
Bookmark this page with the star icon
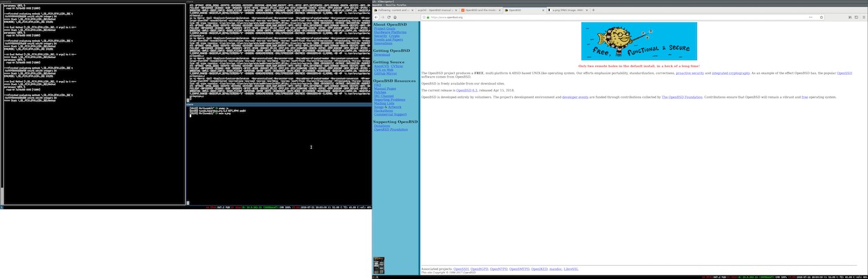[x=822, y=17]
